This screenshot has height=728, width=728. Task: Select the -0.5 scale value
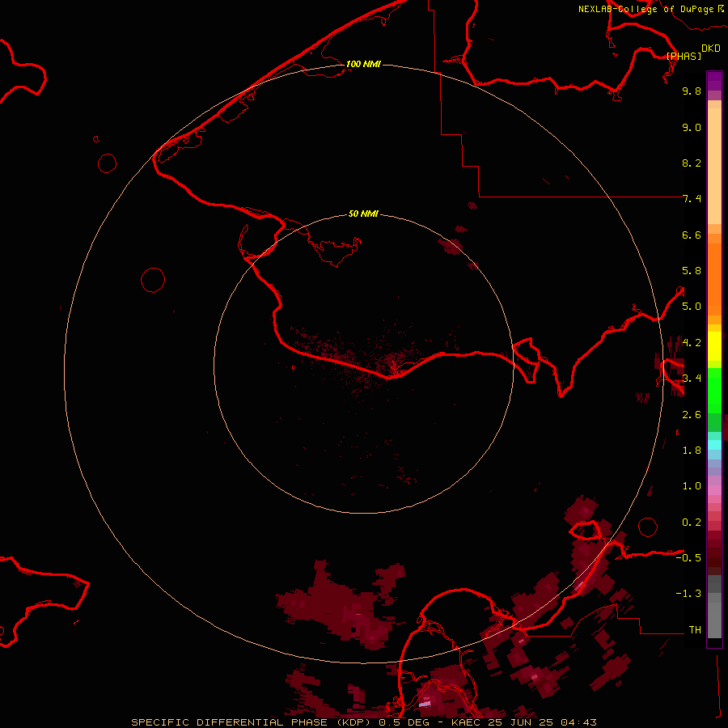(x=688, y=558)
